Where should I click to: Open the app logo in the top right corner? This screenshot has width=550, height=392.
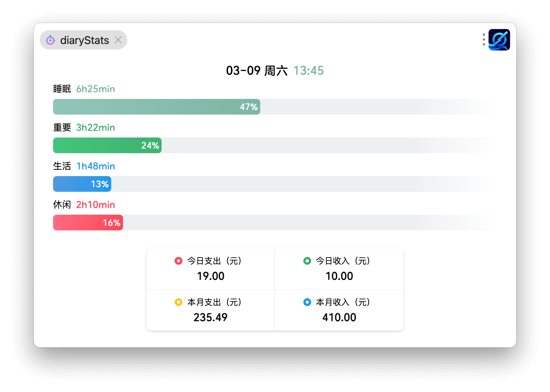tap(499, 39)
